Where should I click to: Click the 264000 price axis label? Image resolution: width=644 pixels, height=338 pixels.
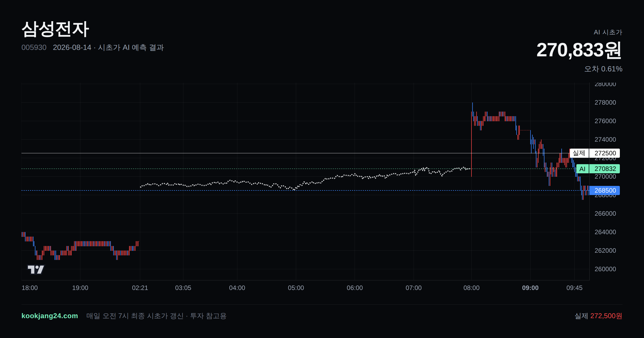605,232
